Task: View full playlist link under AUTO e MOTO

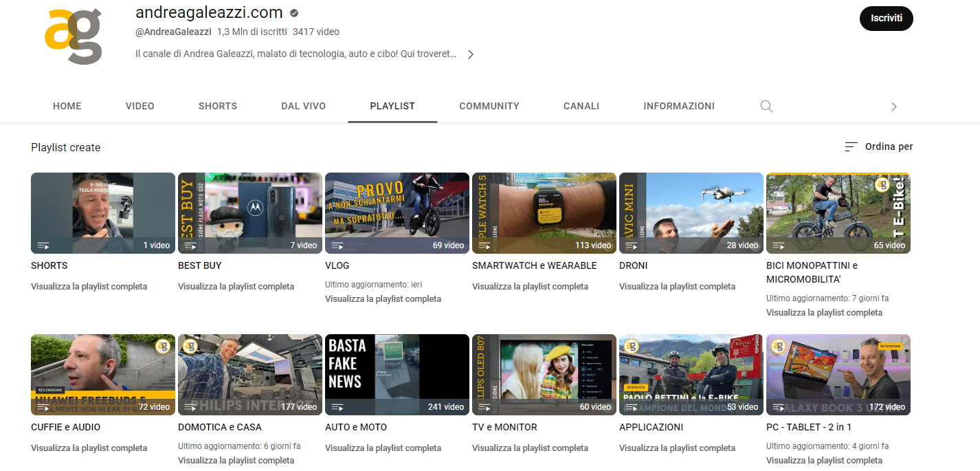Action: pos(383,448)
